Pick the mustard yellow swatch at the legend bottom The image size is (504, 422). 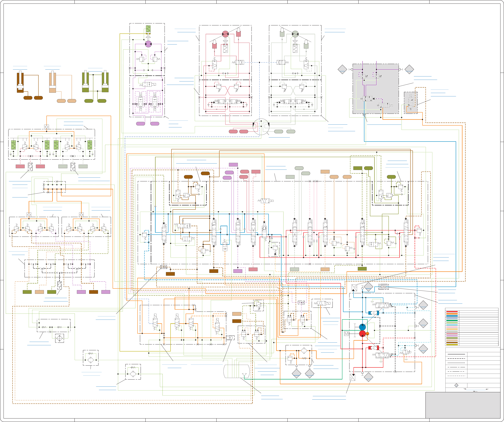point(452,345)
